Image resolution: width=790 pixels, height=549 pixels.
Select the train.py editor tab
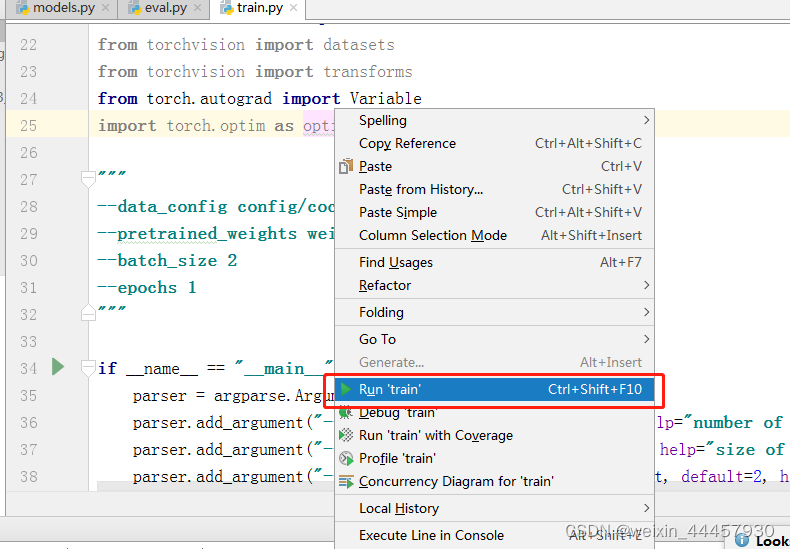point(259,8)
